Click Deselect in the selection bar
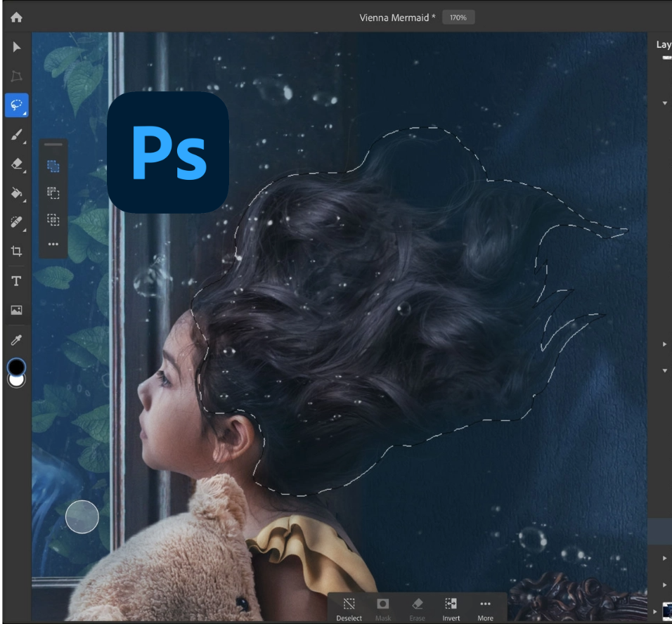Viewport: 672px width, 624px height. [349, 609]
